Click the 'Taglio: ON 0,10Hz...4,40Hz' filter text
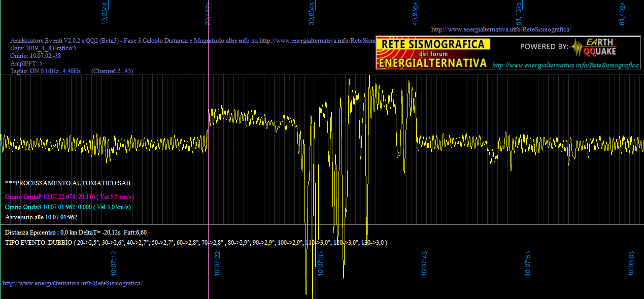Screen dimensions: 644x299 (46, 71)
